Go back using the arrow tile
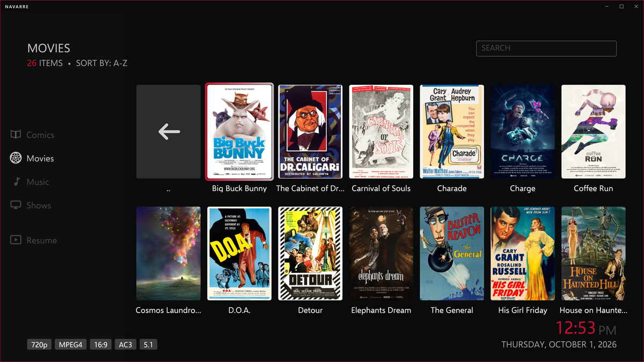Image resolution: width=644 pixels, height=362 pixels. coord(169,132)
